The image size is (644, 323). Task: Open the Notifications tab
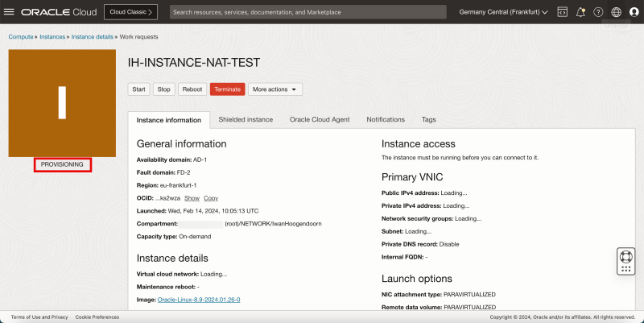(x=386, y=119)
